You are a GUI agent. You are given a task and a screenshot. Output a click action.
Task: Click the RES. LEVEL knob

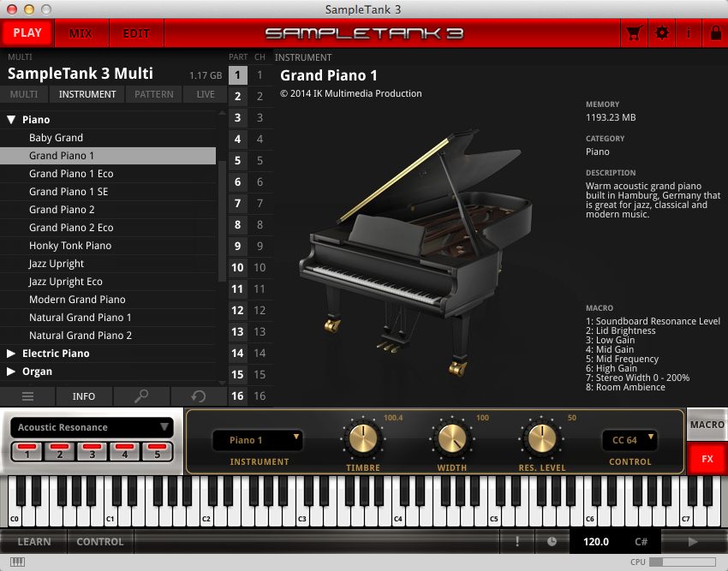point(542,438)
